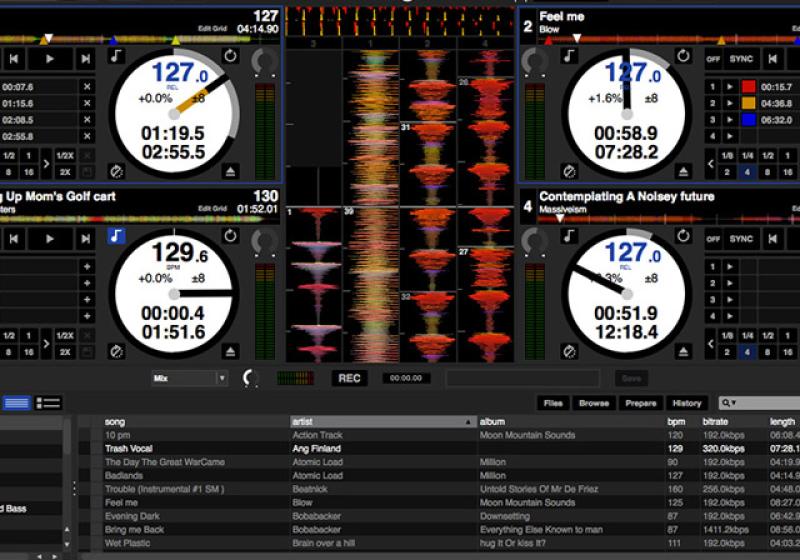This screenshot has height=560, width=800.
Task: Toggle keylock note icon on Feel me deck
Action: click(x=570, y=57)
